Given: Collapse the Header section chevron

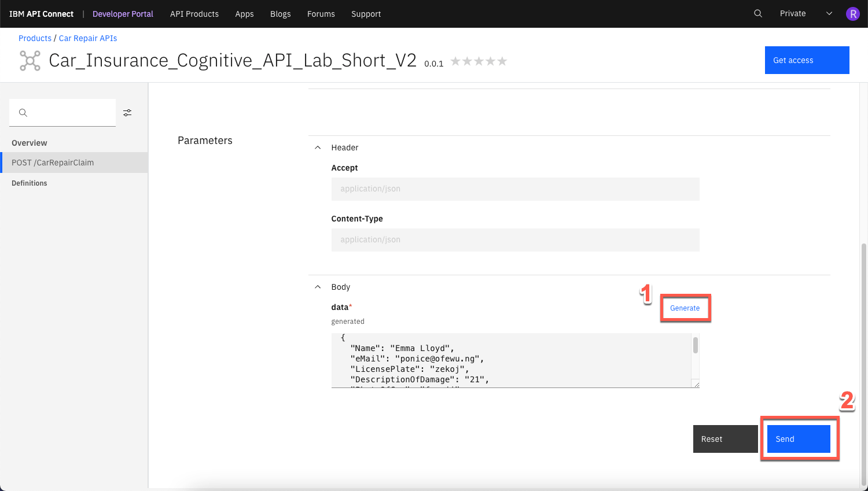Looking at the screenshot, I should pyautogui.click(x=318, y=147).
